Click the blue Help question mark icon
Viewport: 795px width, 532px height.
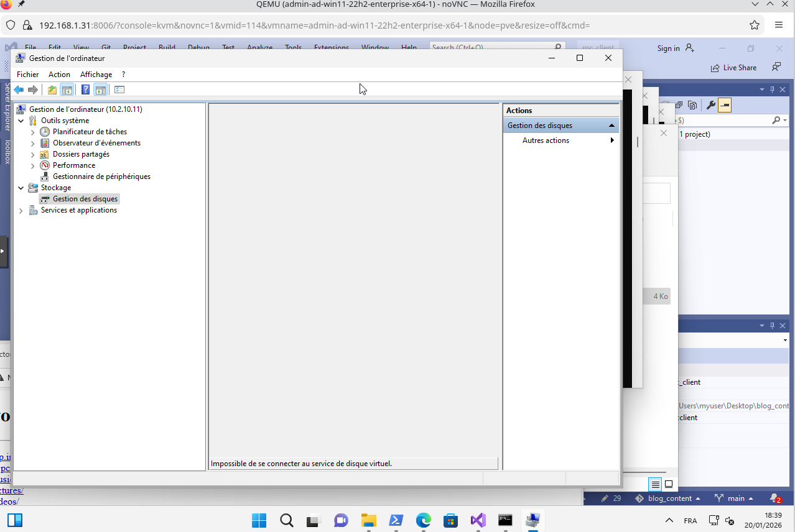86,90
